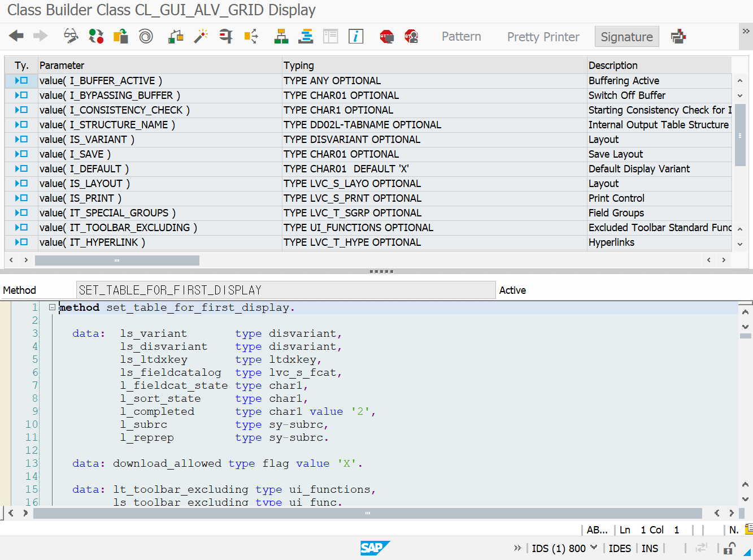Show the Display Object List hierarchy icon
This screenshot has height=560, width=753.
281,36
